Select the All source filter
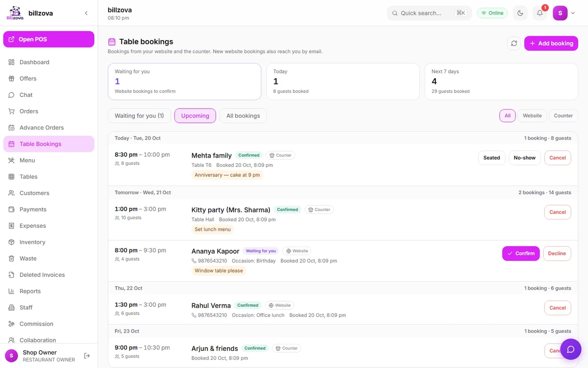The height and width of the screenshot is (368, 588). (507, 116)
